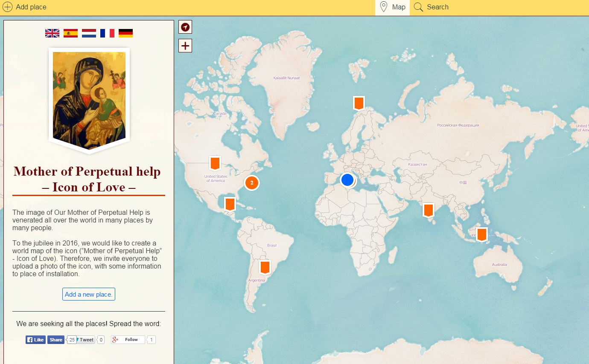Click the Tweet button

pyautogui.click(x=86, y=340)
